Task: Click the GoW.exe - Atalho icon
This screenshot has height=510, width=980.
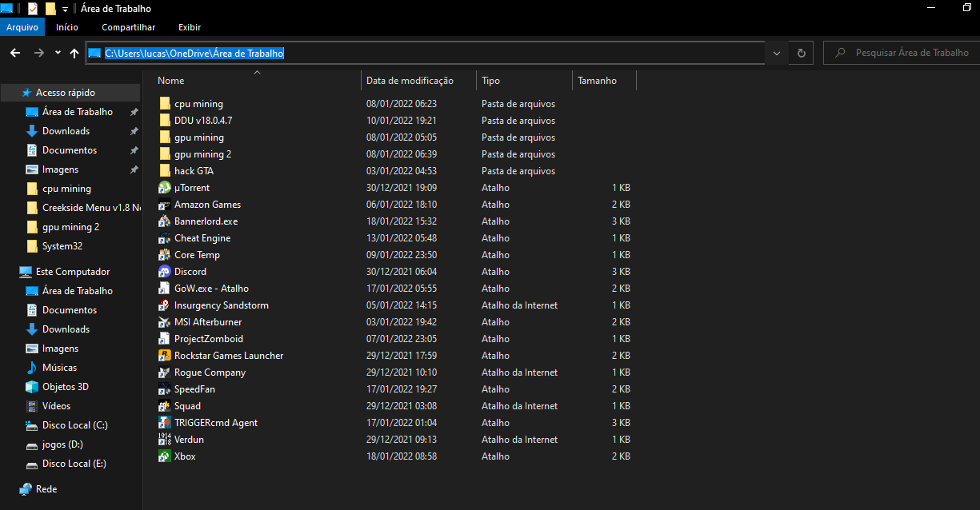Action: [x=165, y=289]
